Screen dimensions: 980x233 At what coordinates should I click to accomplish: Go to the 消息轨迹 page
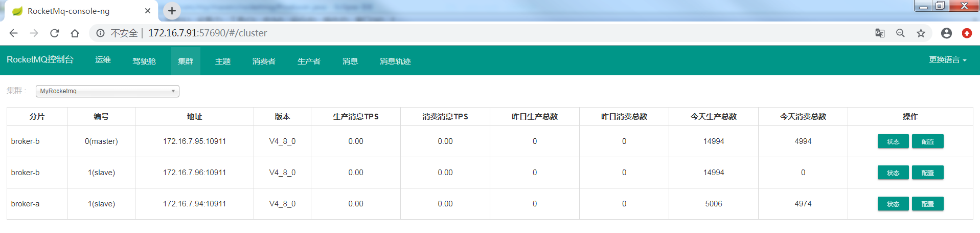(395, 61)
